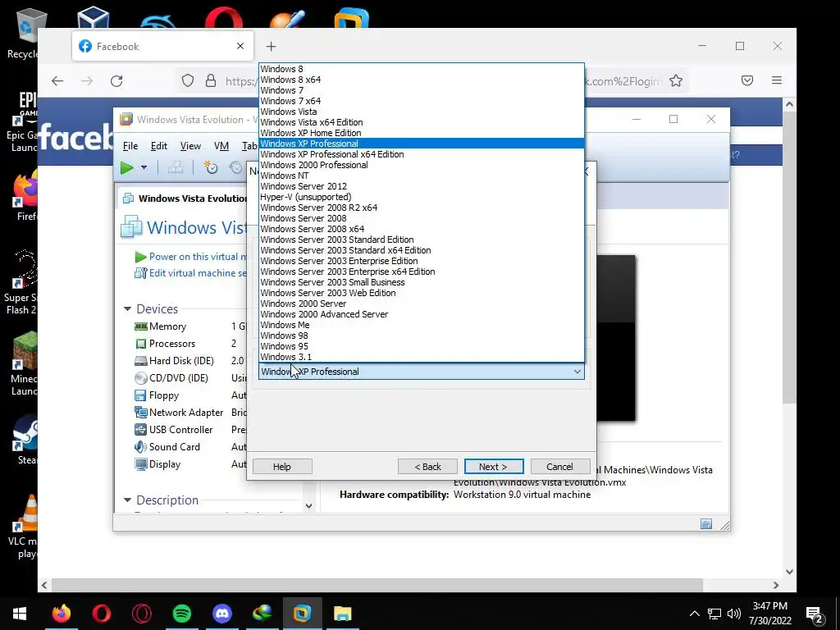Open the Firefox hamburger menu

(x=777, y=81)
